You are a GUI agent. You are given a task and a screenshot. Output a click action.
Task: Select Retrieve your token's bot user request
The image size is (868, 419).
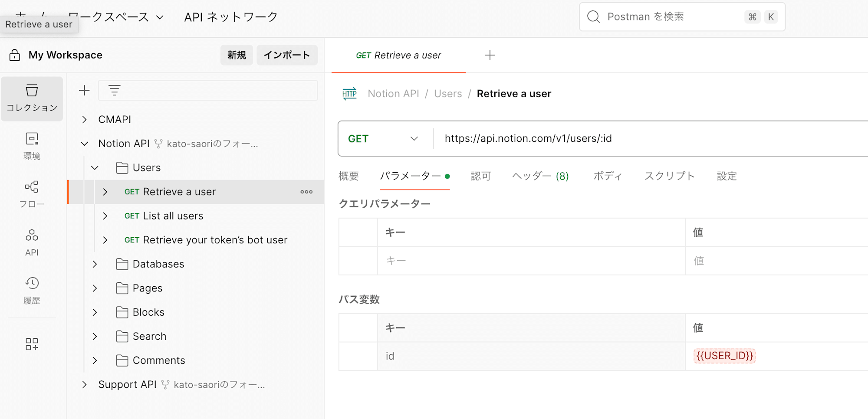[206, 240]
